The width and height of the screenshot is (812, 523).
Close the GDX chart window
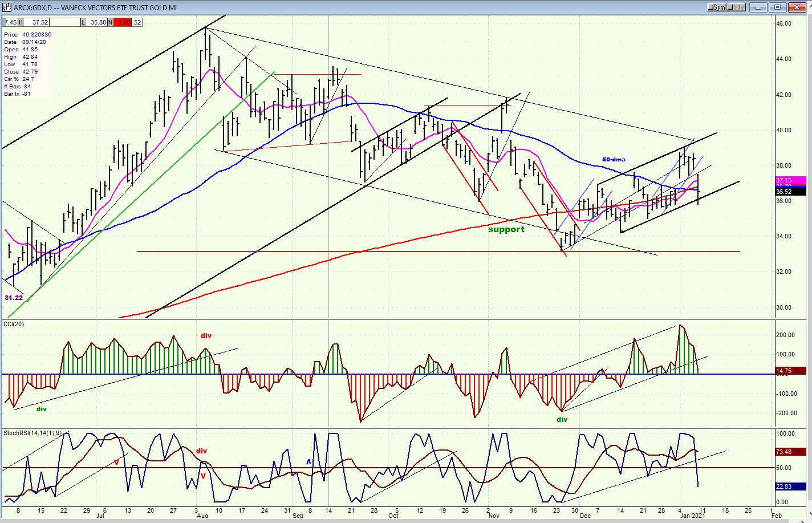pyautogui.click(x=796, y=7)
